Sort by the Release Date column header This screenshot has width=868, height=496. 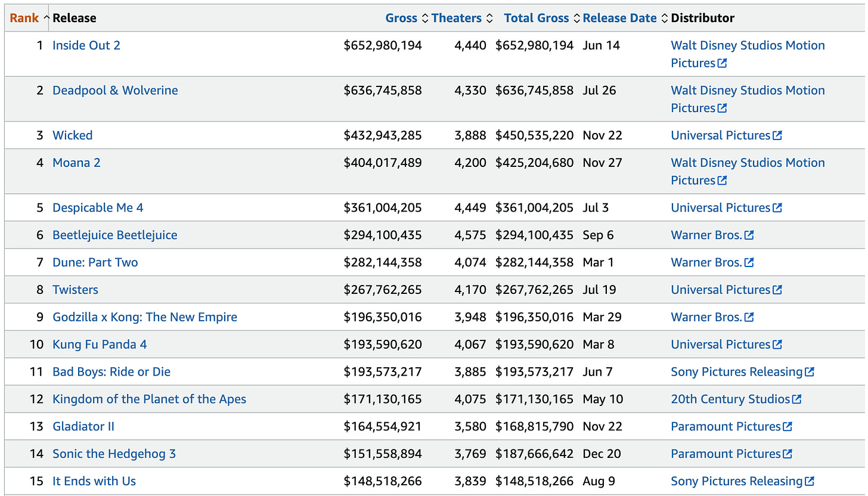[620, 18]
